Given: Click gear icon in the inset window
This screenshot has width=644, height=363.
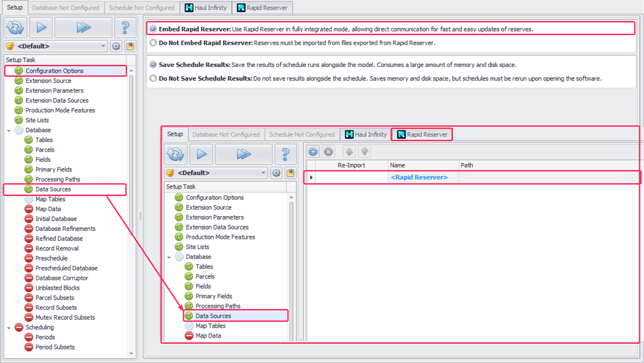Looking at the screenshot, I should click(x=276, y=173).
